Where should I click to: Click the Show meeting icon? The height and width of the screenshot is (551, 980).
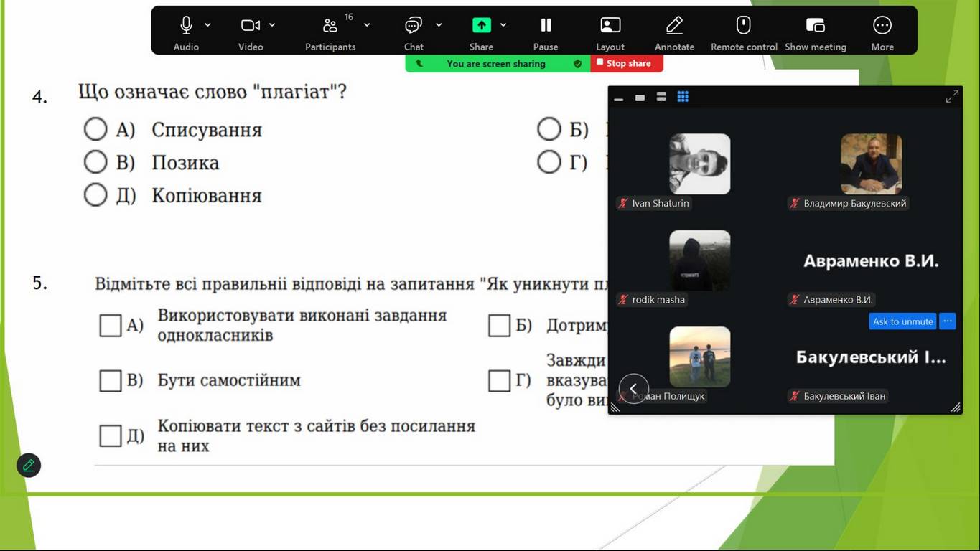point(816,26)
